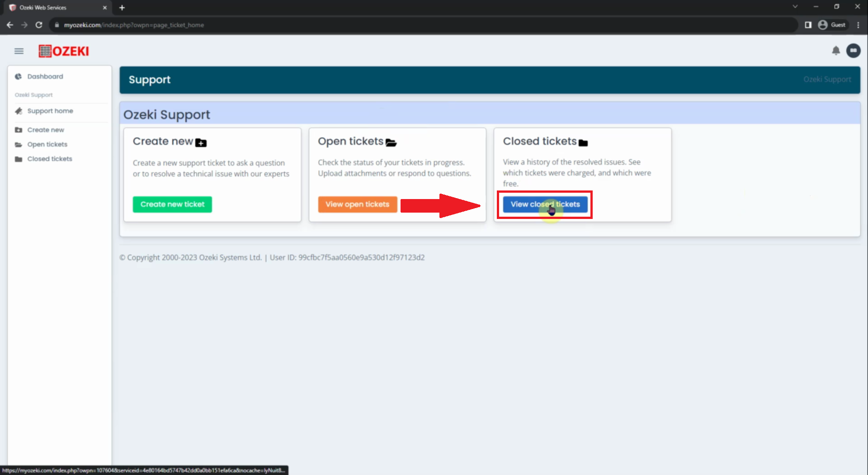Open the hamburger menu icon
Viewport: 868px width, 475px height.
click(x=19, y=51)
